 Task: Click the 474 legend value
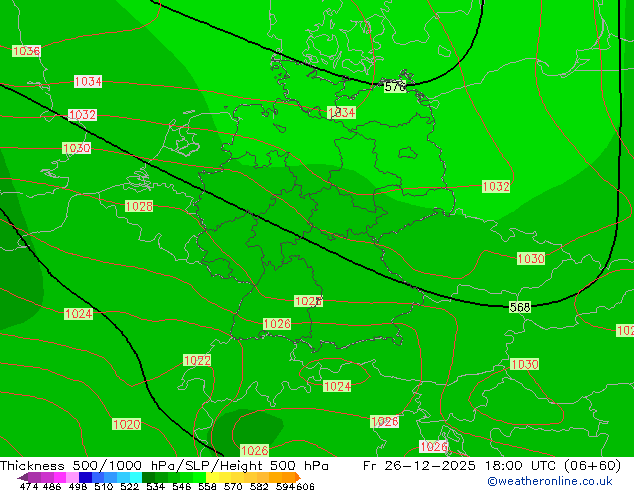[x=29, y=486]
